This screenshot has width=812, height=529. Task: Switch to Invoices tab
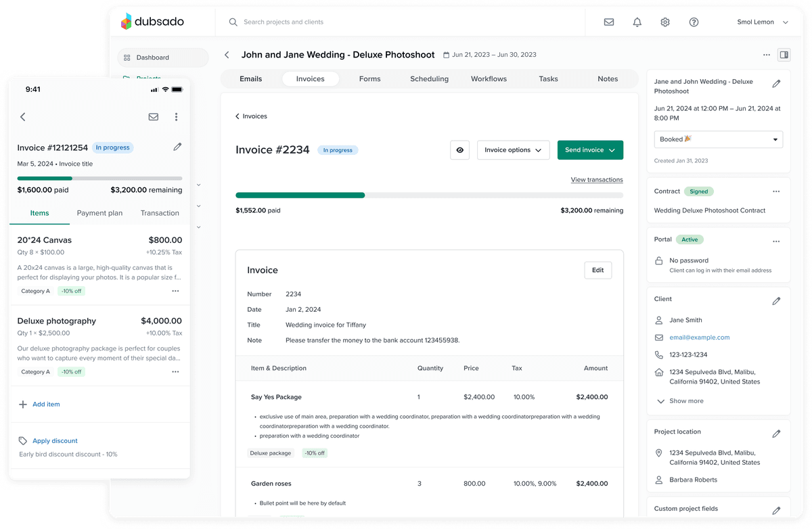point(311,79)
